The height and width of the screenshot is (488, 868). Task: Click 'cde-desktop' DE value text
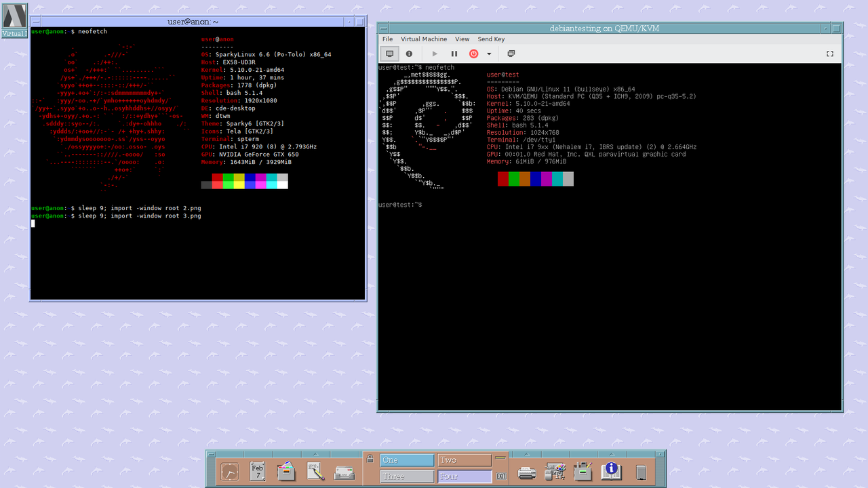tap(235, 108)
